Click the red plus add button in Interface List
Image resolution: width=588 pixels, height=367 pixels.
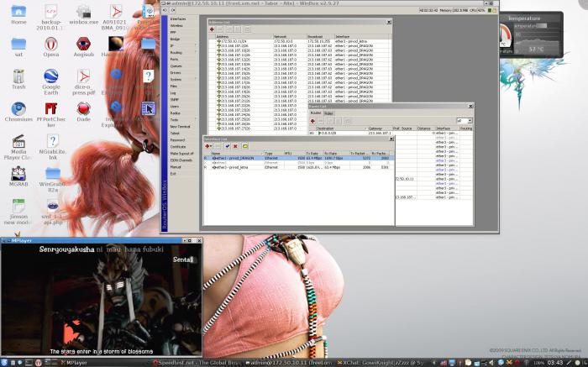pos(208,146)
